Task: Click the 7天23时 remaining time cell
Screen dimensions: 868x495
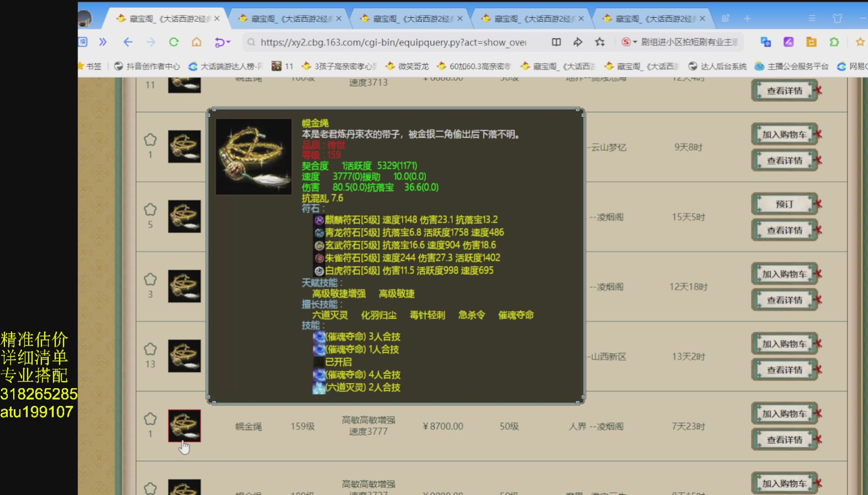Action: coord(687,426)
